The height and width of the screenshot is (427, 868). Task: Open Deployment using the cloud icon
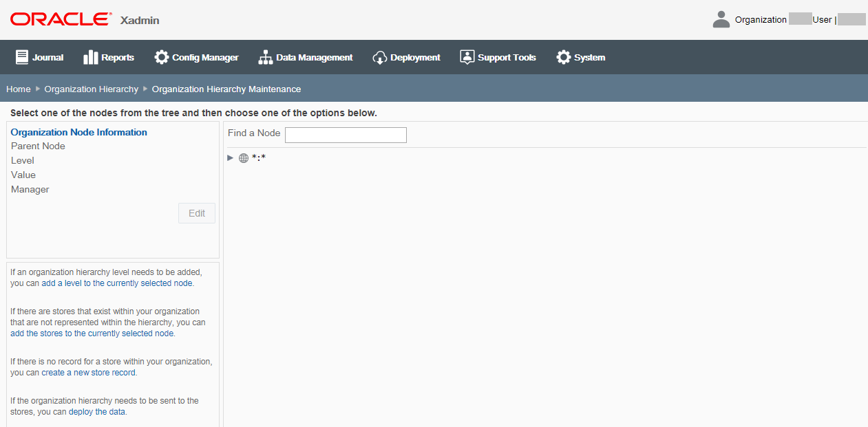pos(380,57)
